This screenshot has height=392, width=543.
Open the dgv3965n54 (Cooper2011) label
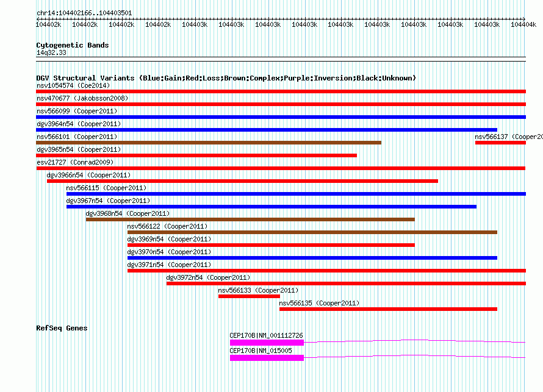pos(79,149)
